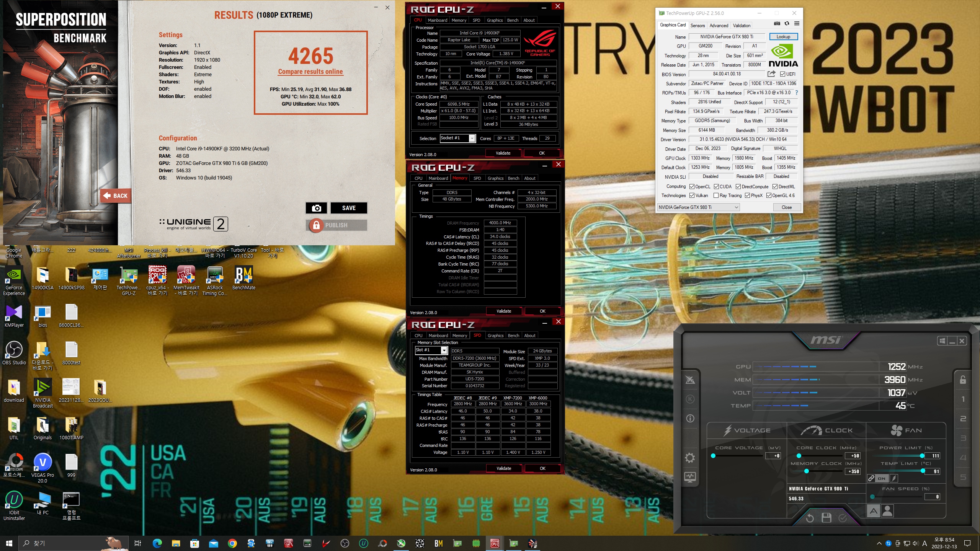Save Afterburner profile floppy icon
Viewport: 980px width, 551px height.
coord(826,518)
